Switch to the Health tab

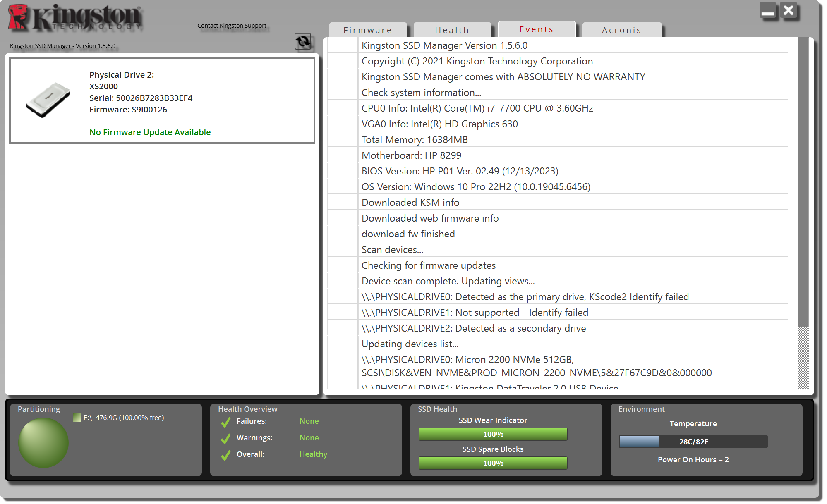tap(452, 30)
